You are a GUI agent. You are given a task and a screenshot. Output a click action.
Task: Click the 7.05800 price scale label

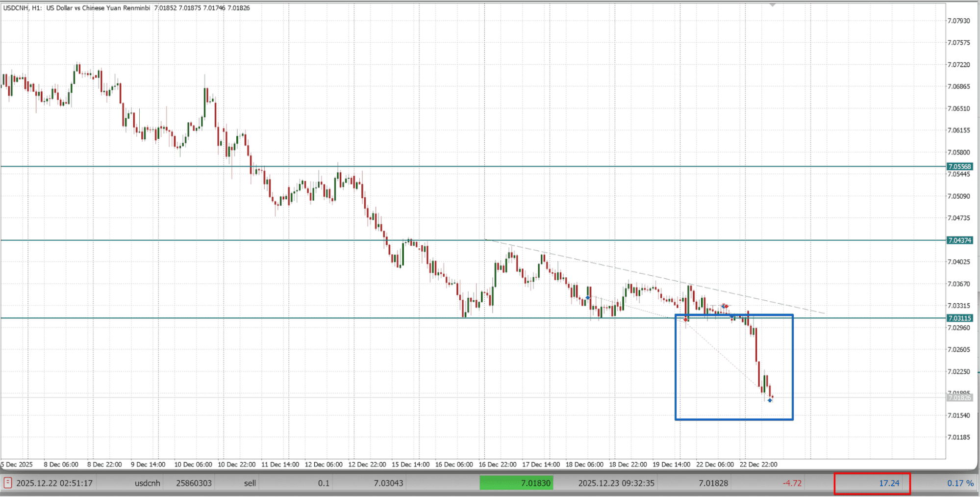point(958,152)
